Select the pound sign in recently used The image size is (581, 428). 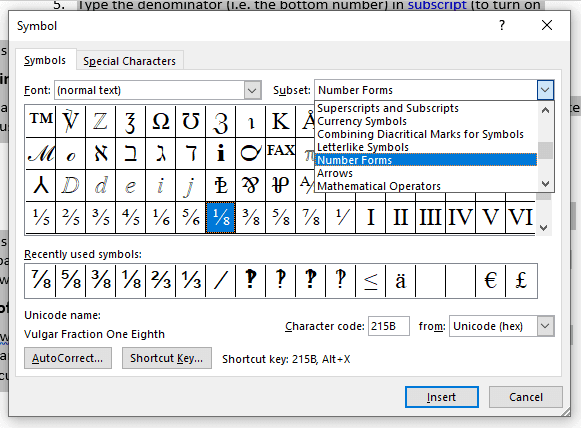click(521, 281)
